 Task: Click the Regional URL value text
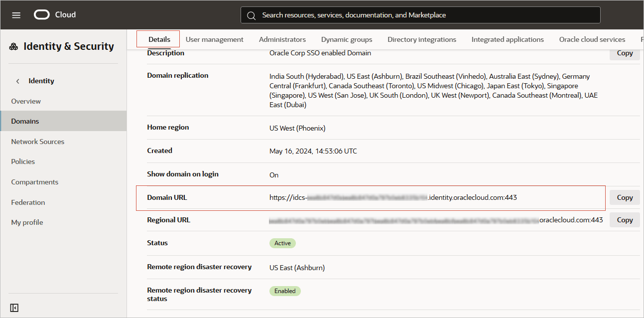click(436, 220)
